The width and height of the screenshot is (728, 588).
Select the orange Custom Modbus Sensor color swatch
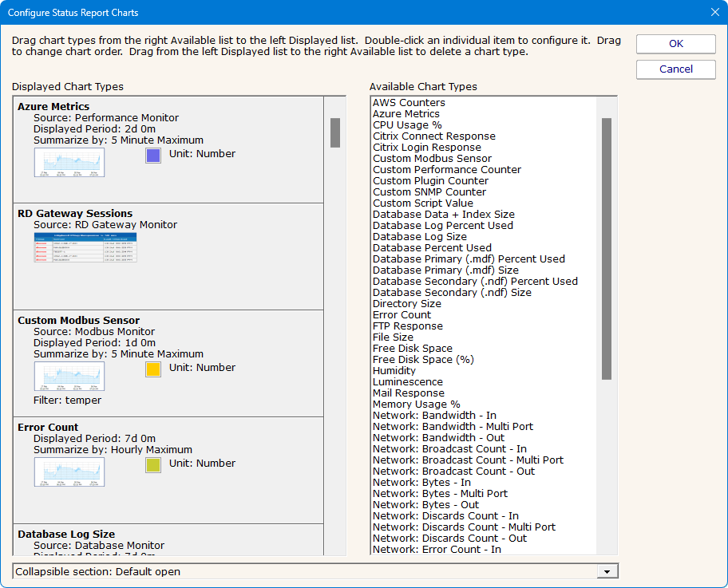point(153,369)
